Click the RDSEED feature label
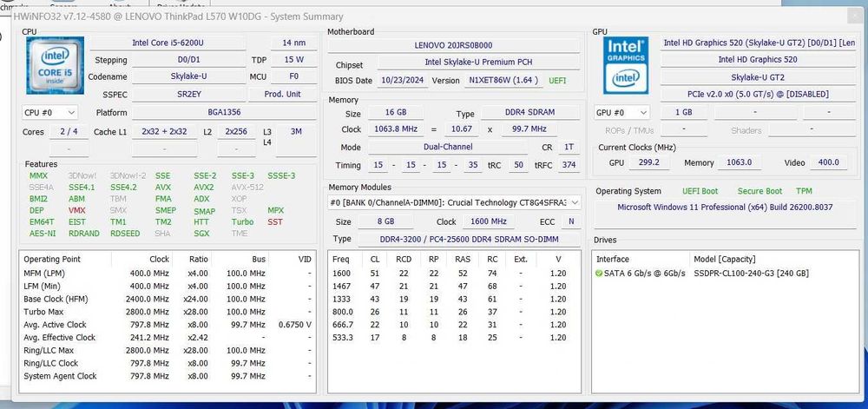 [124, 234]
